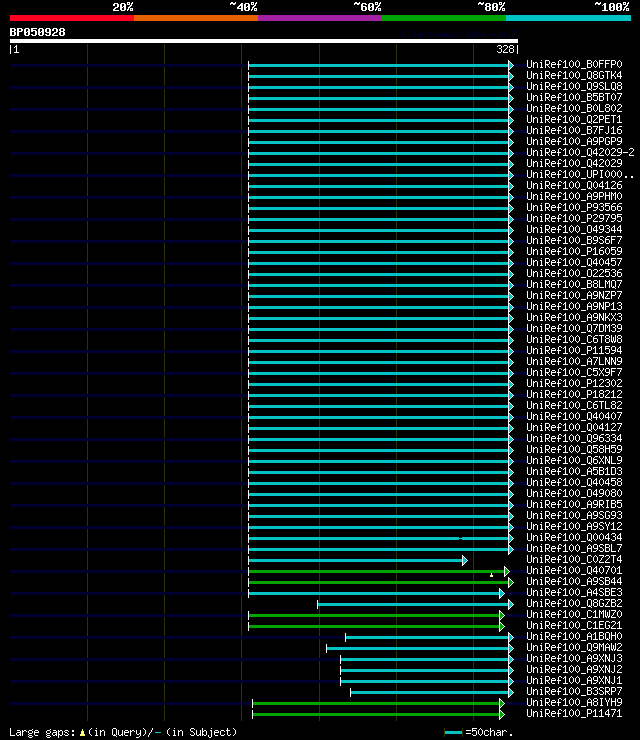Click the cyan alignment bar for UniRef100_Q00434
This screenshot has height=740, width=640.
379,538
